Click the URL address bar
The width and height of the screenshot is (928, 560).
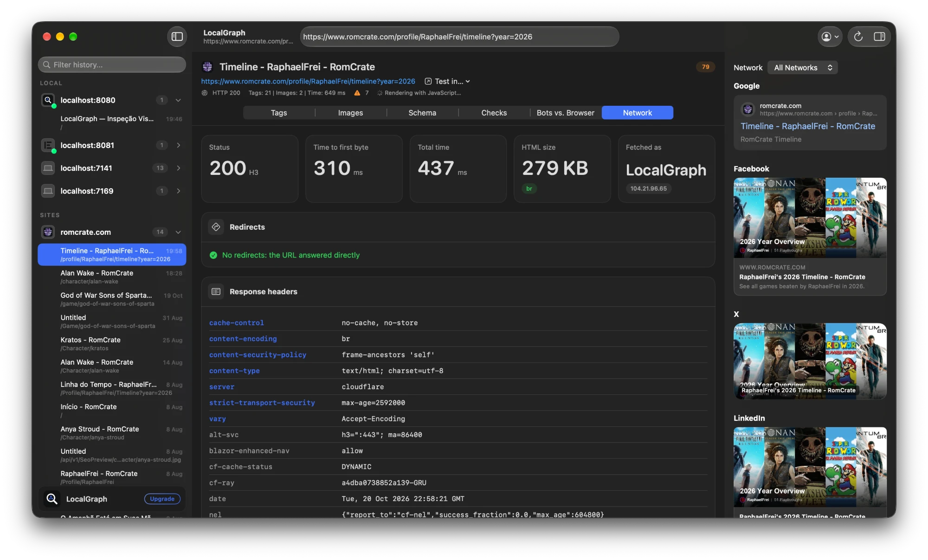pos(459,37)
